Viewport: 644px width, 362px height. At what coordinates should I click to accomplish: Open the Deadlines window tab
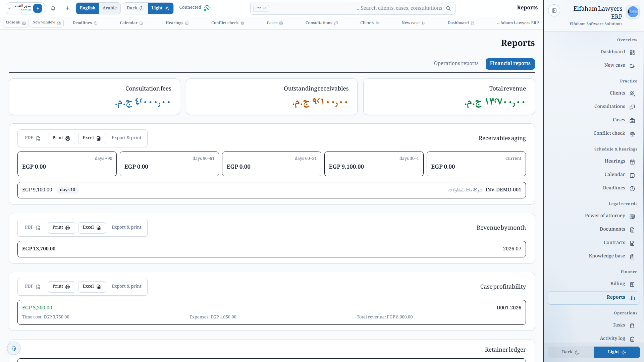click(x=85, y=23)
